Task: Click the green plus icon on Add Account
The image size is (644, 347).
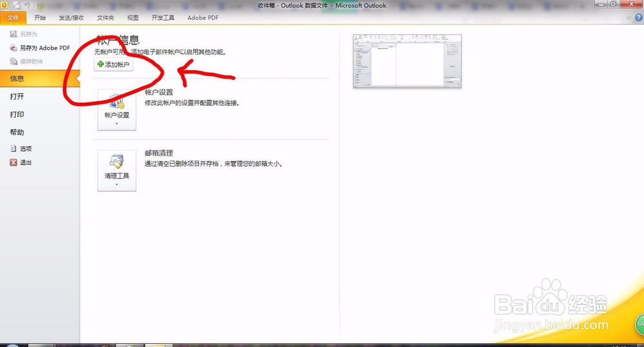Action: 100,64
